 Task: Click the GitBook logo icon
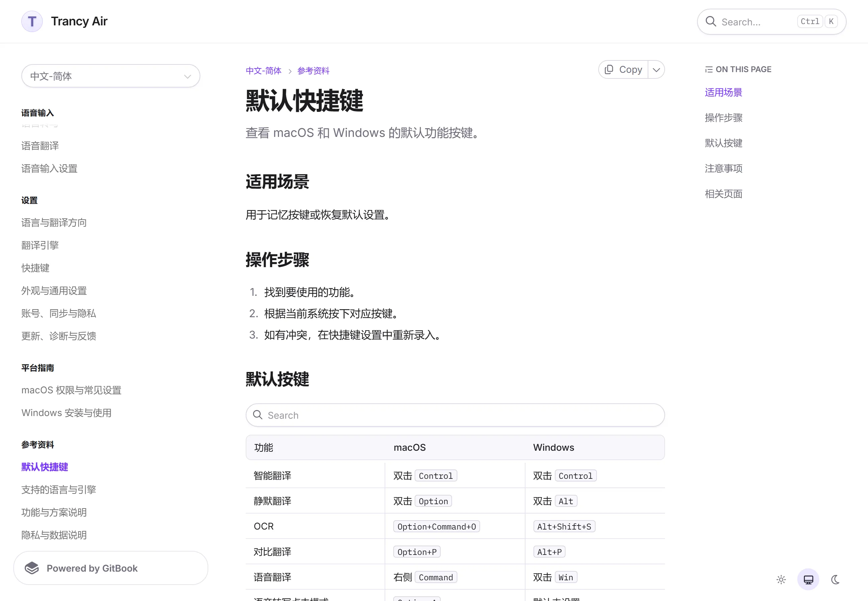[x=32, y=568]
